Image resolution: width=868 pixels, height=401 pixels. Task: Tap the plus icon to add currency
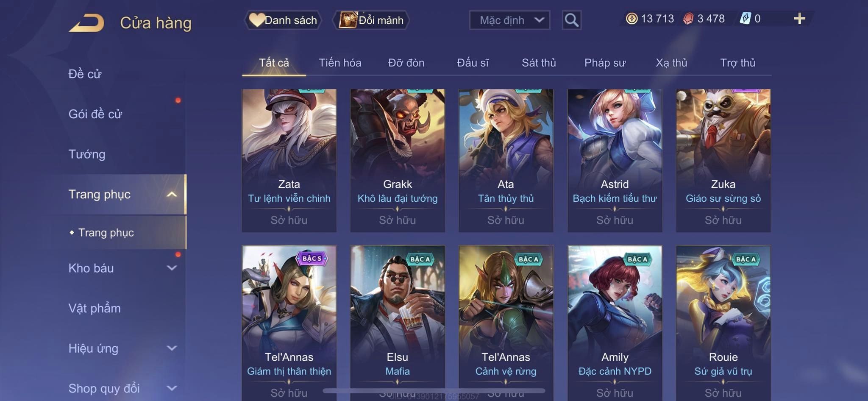[799, 19]
